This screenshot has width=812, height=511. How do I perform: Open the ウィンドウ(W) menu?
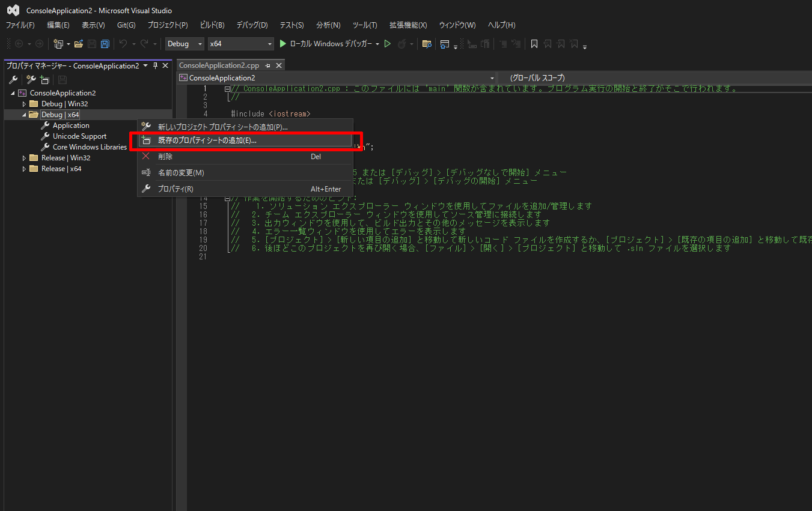coord(457,25)
